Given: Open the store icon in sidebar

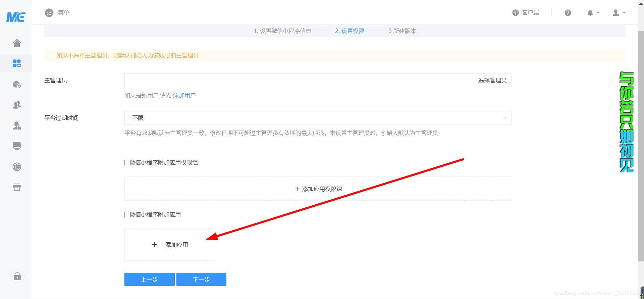Looking at the screenshot, I should (x=17, y=187).
